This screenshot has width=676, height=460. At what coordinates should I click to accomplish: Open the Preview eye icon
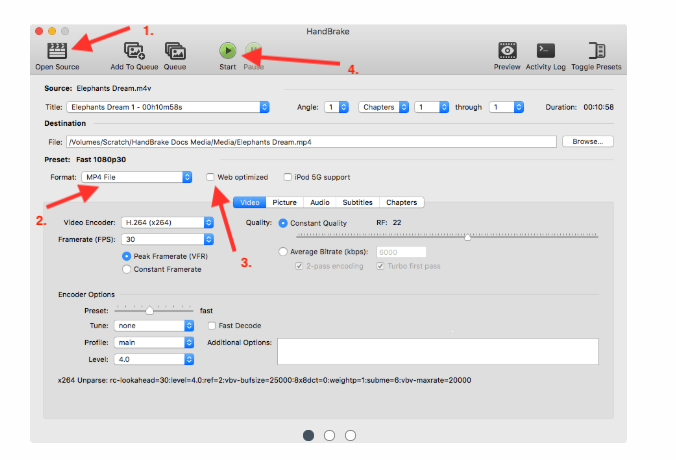507,51
